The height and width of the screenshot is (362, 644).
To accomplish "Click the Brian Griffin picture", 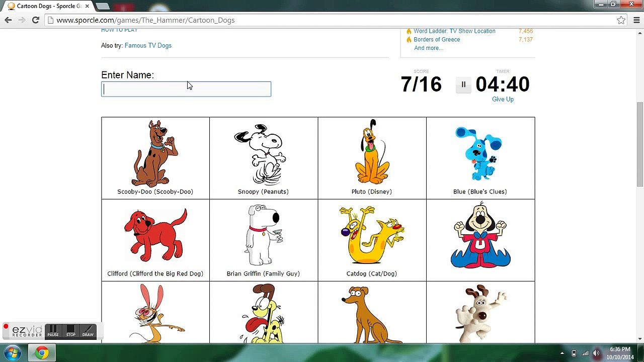I will pyautogui.click(x=264, y=235).
